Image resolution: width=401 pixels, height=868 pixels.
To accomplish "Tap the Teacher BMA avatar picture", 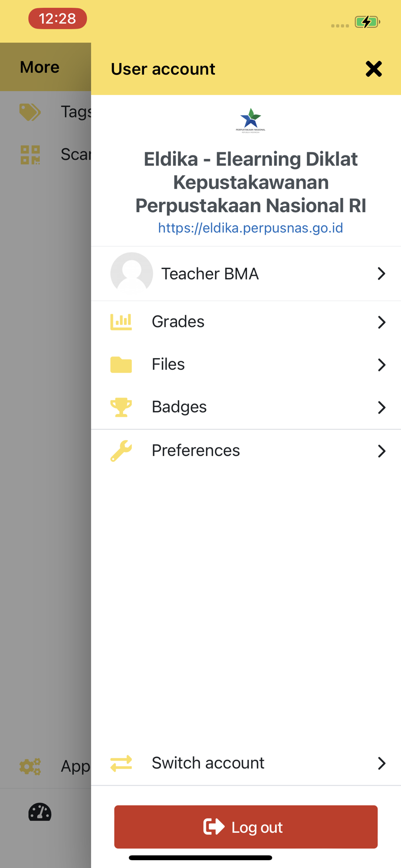I will pyautogui.click(x=131, y=274).
